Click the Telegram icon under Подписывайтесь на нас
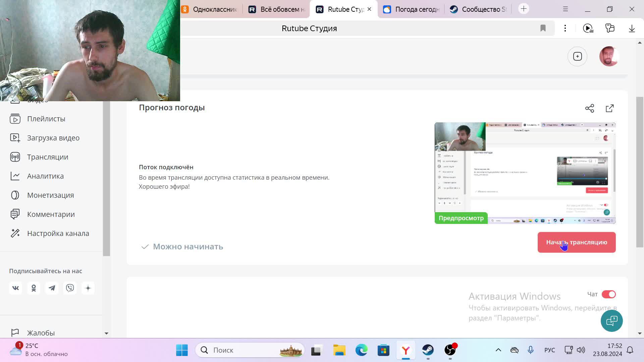Image resolution: width=644 pixels, height=362 pixels. point(52,288)
